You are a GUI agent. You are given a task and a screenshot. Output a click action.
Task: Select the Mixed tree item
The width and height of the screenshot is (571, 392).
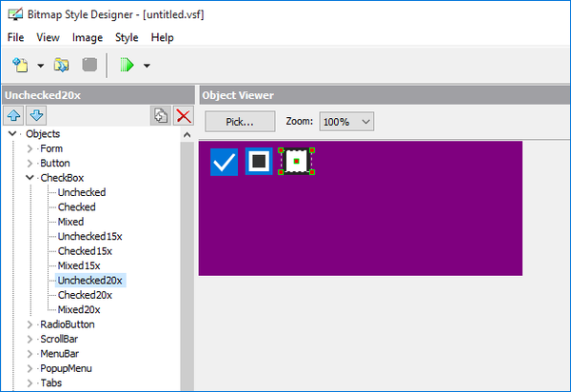[70, 222]
